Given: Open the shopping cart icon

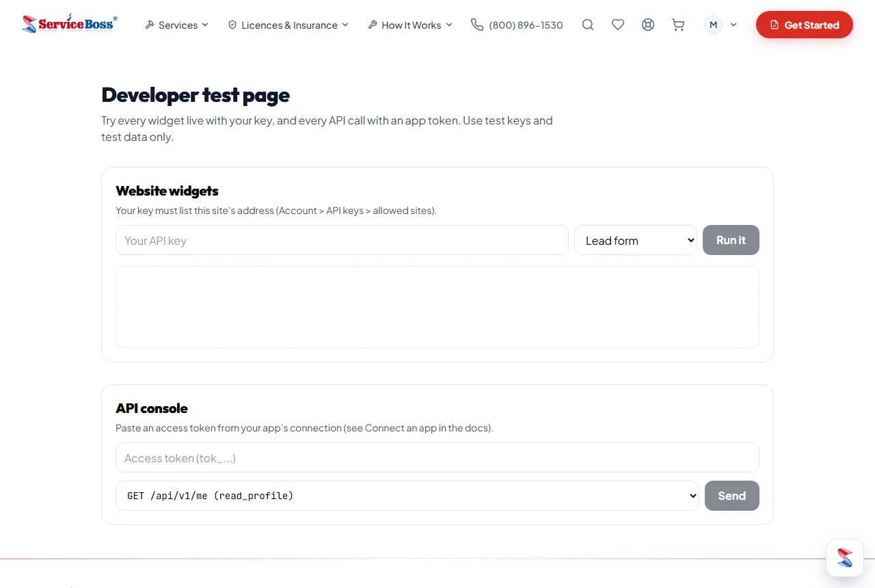Looking at the screenshot, I should click(678, 25).
